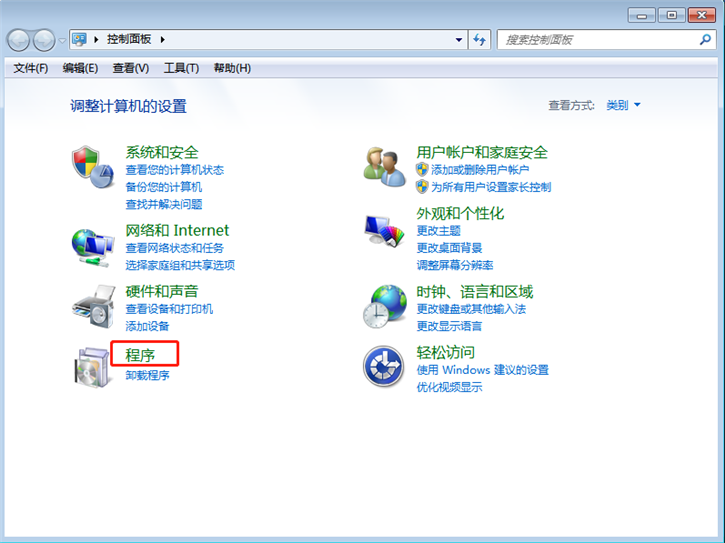Click the shield icon beside 为所有用户设置家长控制
This screenshot has height=543, width=725.
pos(422,187)
